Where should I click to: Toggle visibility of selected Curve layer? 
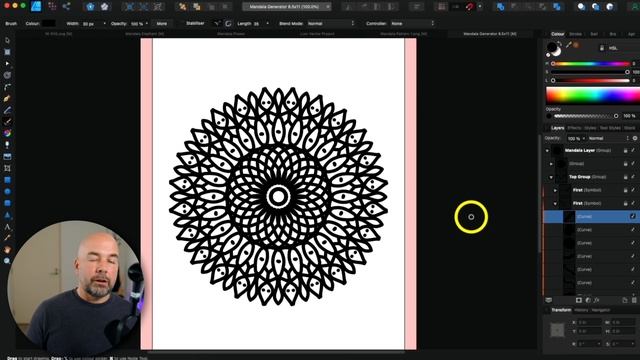point(633,216)
